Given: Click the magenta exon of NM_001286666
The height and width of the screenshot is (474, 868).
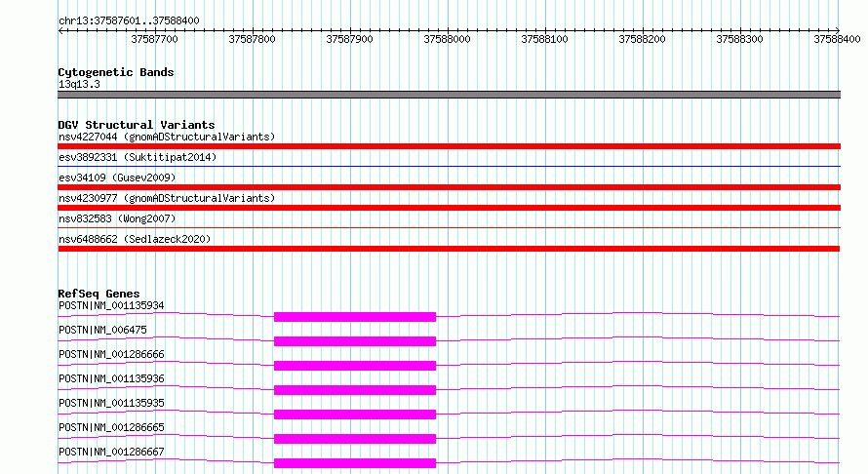Looking at the screenshot, I should (x=355, y=366).
